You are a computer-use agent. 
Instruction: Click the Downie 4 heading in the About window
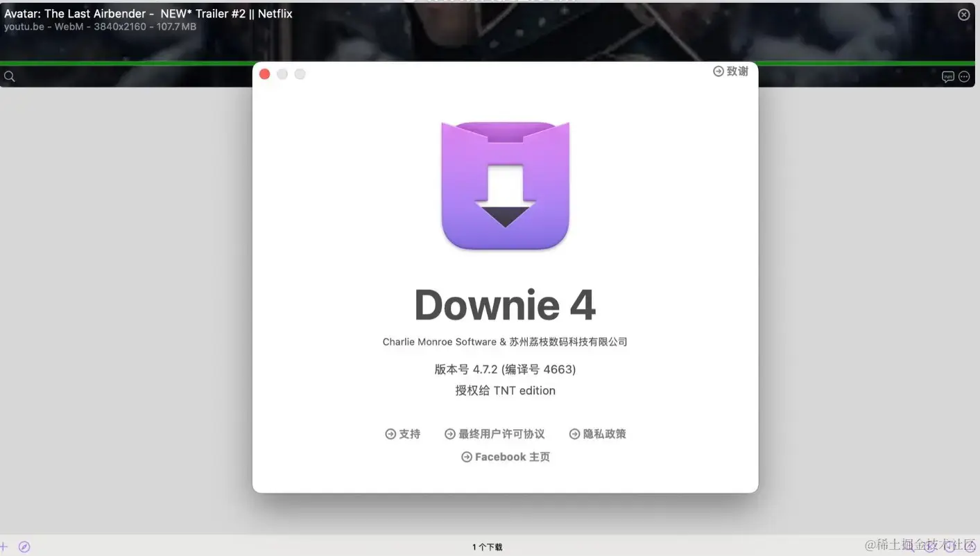pyautogui.click(x=505, y=305)
